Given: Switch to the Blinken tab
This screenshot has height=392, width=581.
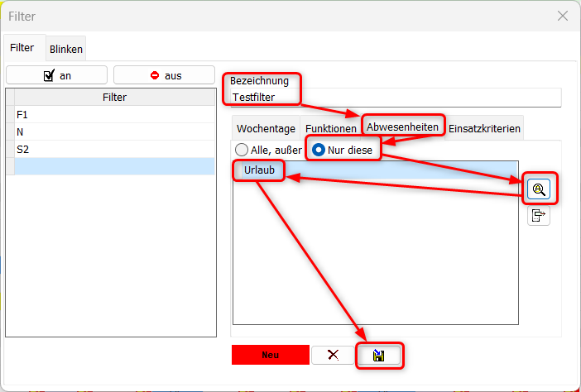Looking at the screenshot, I should [66, 49].
